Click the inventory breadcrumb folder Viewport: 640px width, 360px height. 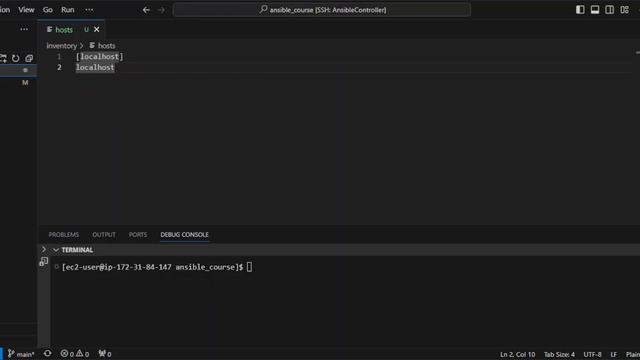(62, 46)
